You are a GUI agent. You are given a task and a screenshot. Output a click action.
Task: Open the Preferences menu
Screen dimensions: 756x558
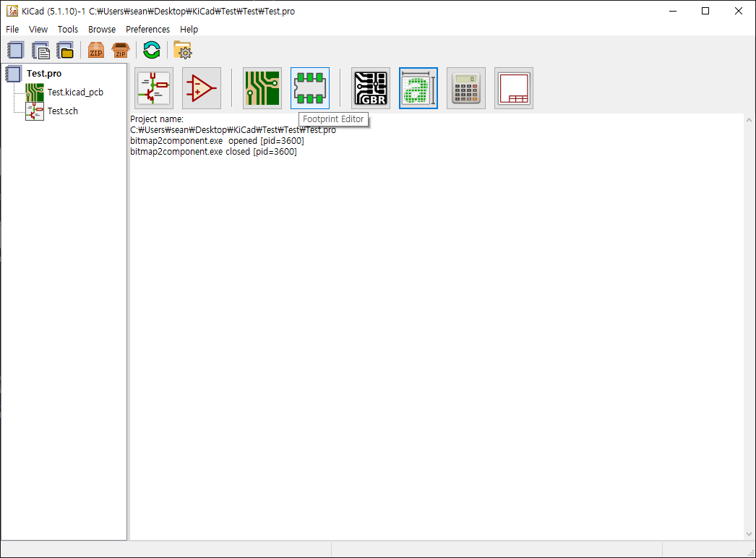147,30
